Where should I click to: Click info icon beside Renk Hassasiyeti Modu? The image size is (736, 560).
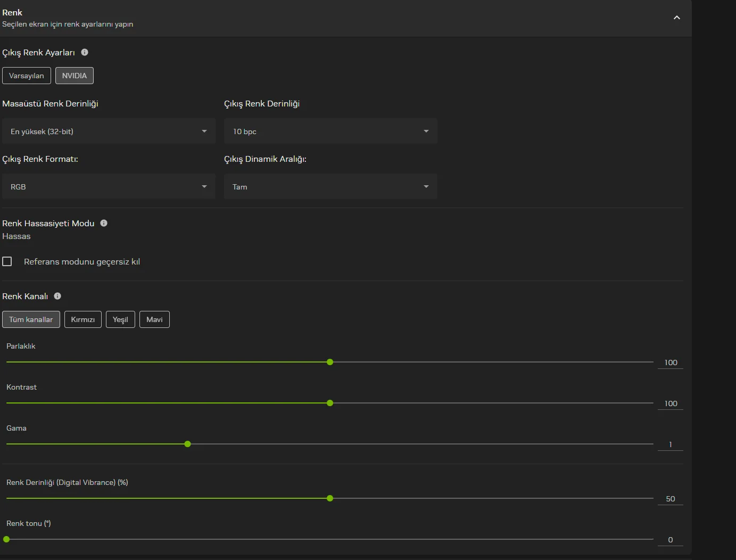[104, 223]
